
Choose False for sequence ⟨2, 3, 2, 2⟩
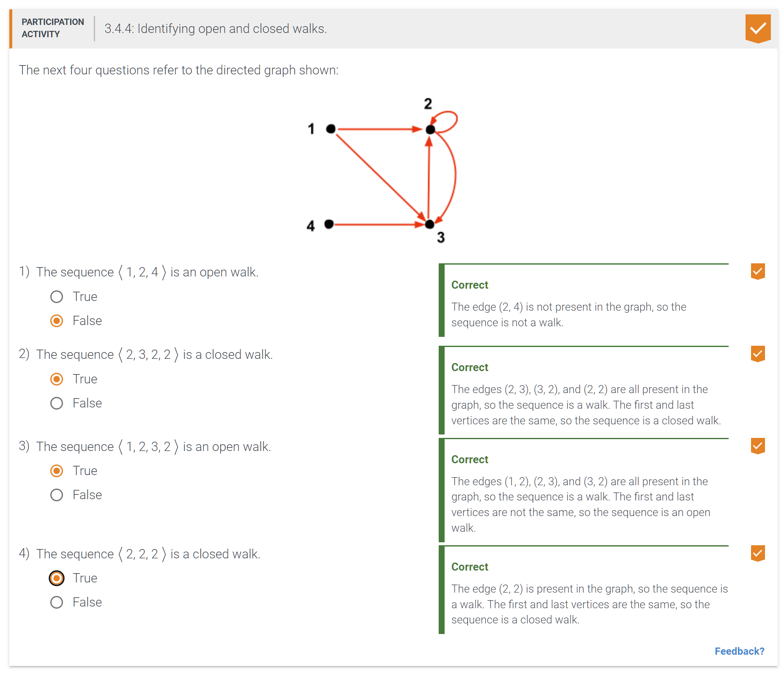57,403
